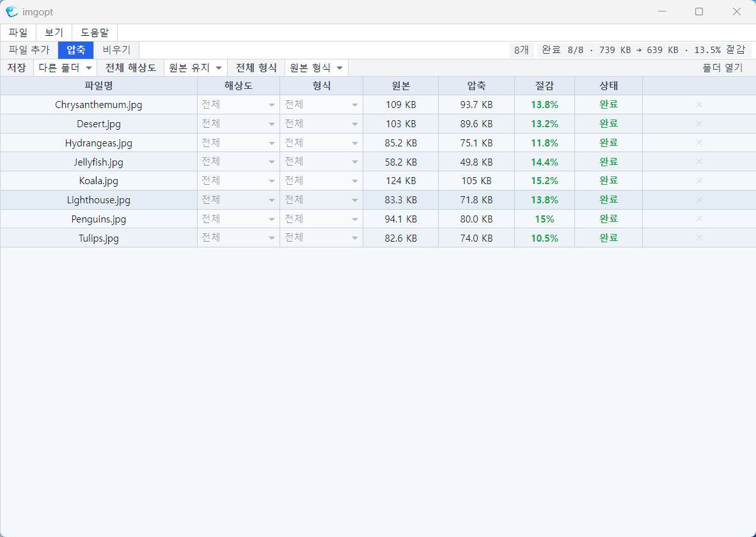Open resolution dropdown for Desert.jpg
Screen dimensions: 756x537
238,124
